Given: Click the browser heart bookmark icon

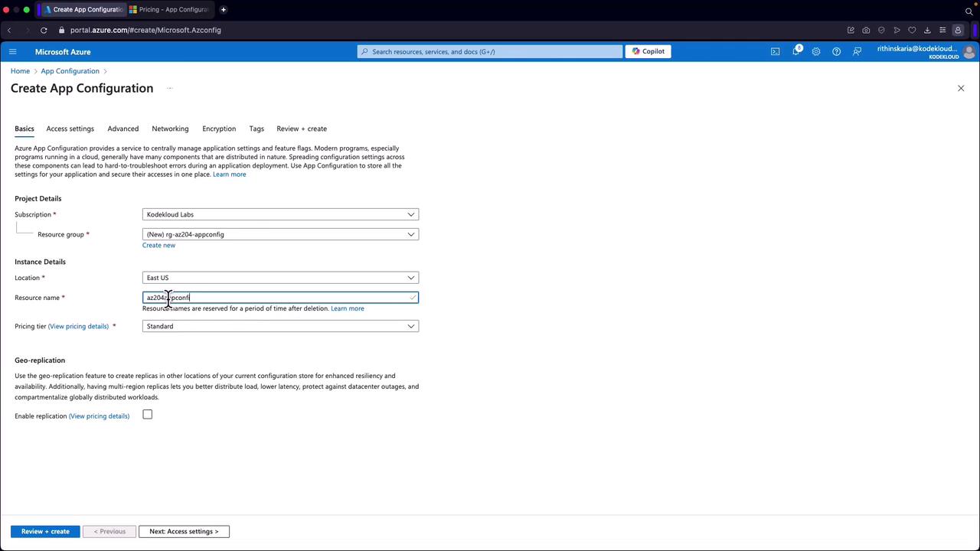Looking at the screenshot, I should tap(912, 30).
